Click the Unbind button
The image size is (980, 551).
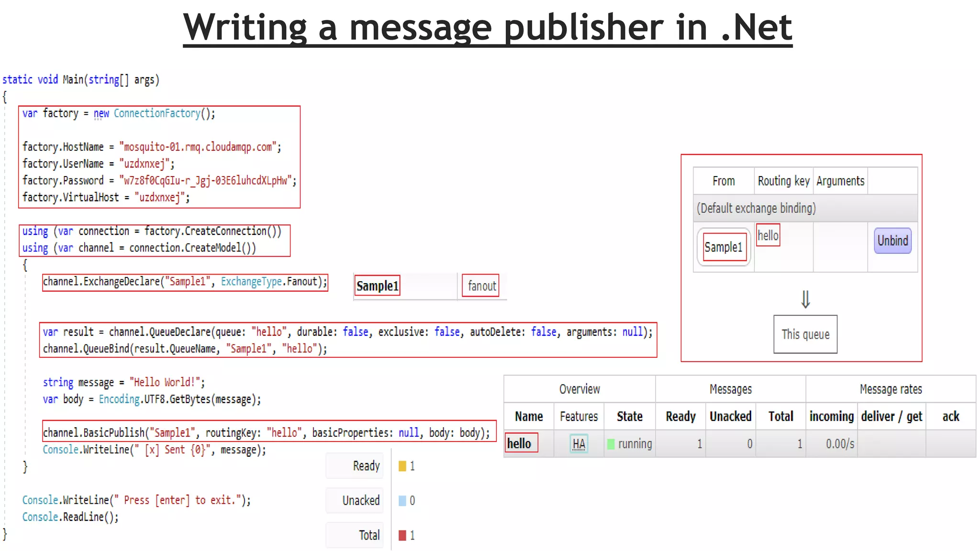tap(892, 241)
